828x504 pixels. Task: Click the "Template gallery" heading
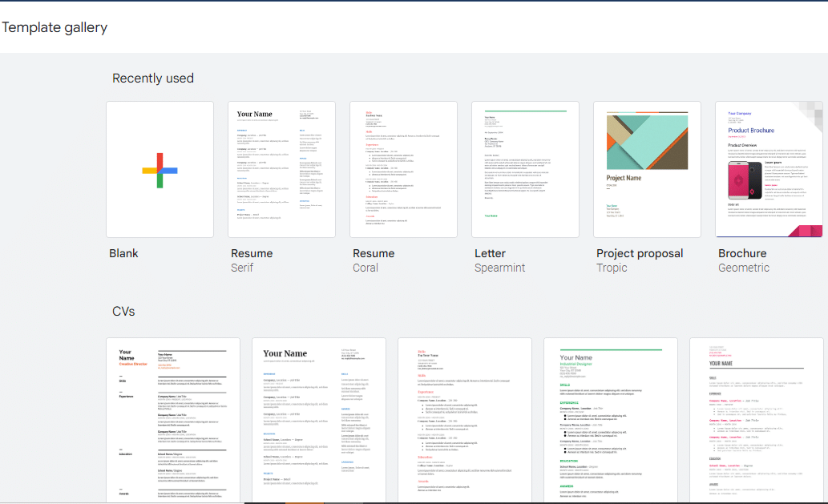tap(55, 27)
